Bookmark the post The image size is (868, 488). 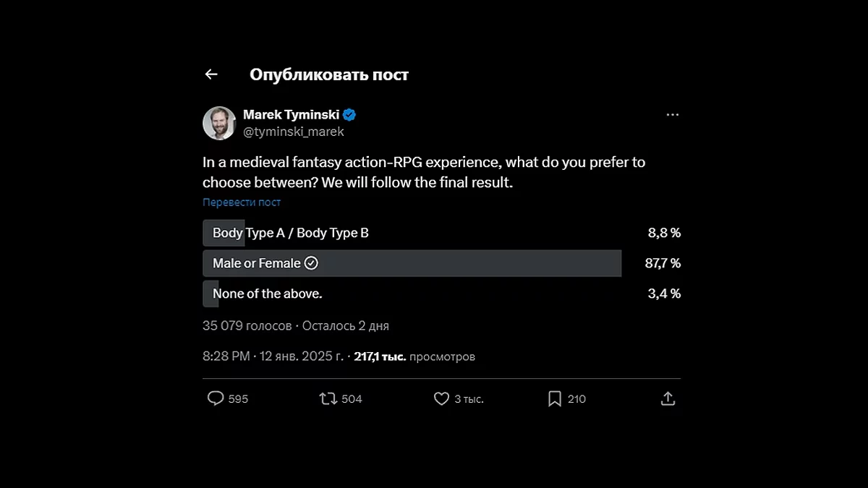click(555, 398)
